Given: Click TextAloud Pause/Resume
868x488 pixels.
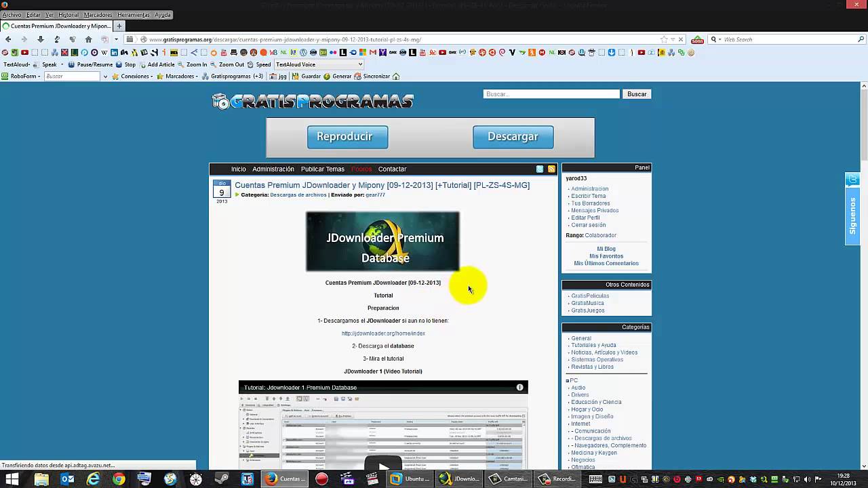Looking at the screenshot, I should [91, 64].
